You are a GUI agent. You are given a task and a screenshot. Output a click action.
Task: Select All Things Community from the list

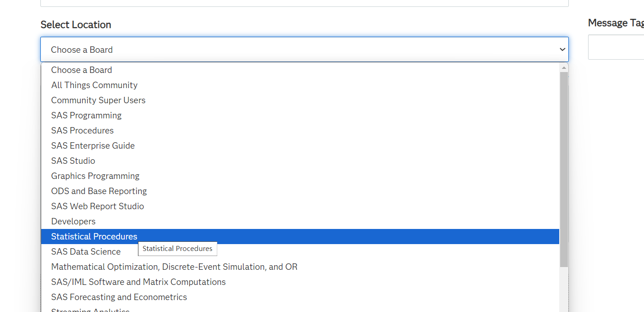coord(94,85)
